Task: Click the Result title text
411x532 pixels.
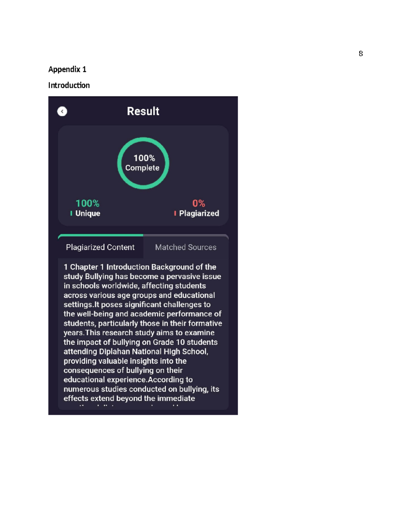Action: click(x=143, y=111)
